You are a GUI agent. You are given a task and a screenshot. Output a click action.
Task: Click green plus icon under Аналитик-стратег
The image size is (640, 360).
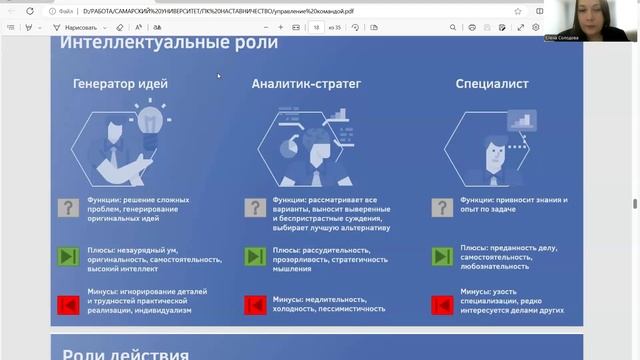click(x=255, y=257)
